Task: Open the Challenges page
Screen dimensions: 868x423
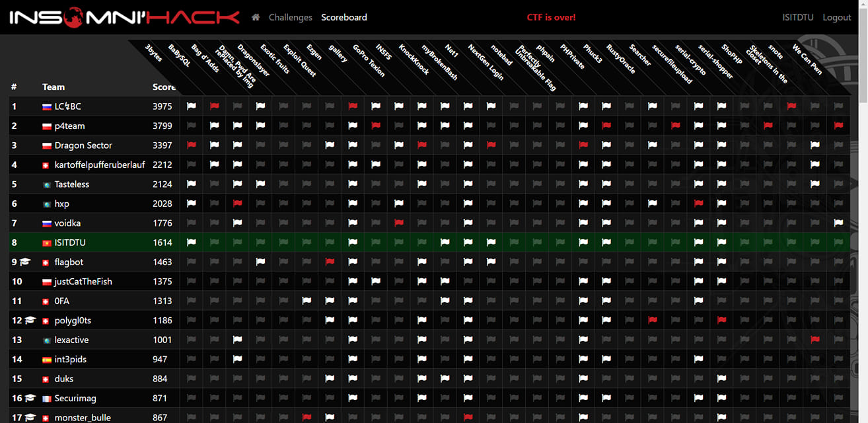Action: (x=290, y=17)
